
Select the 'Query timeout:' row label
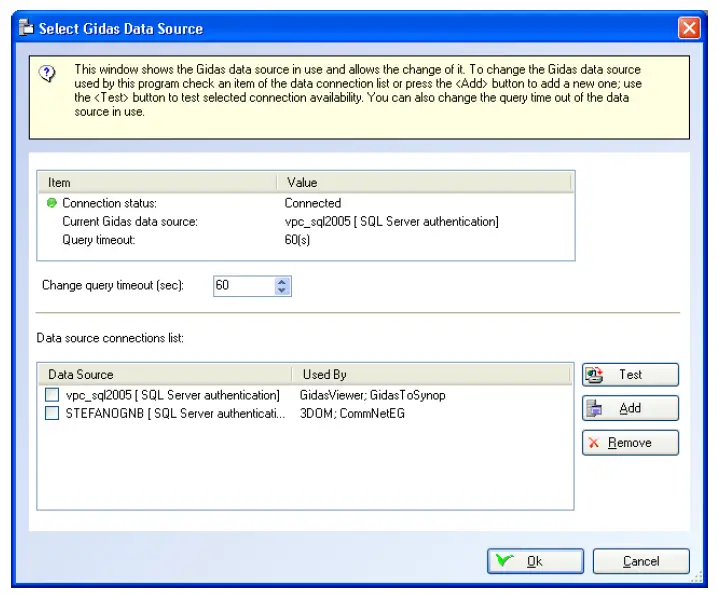pos(99,240)
